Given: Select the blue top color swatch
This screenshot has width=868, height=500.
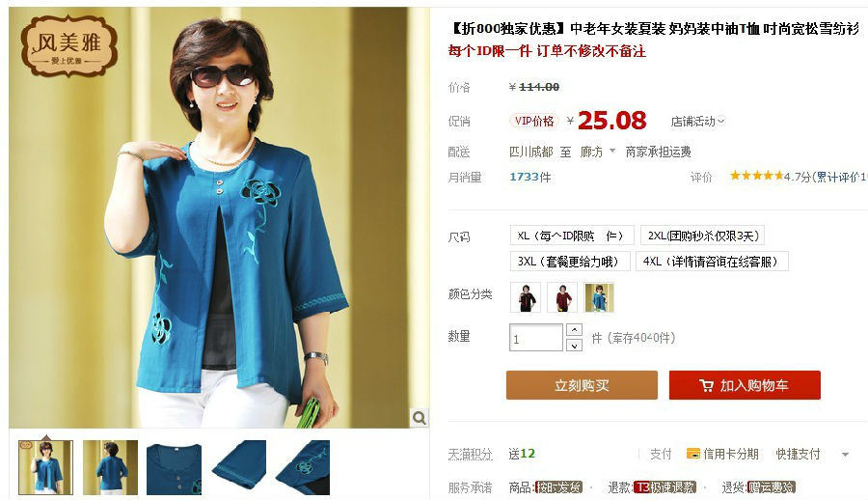Looking at the screenshot, I should point(599,297).
